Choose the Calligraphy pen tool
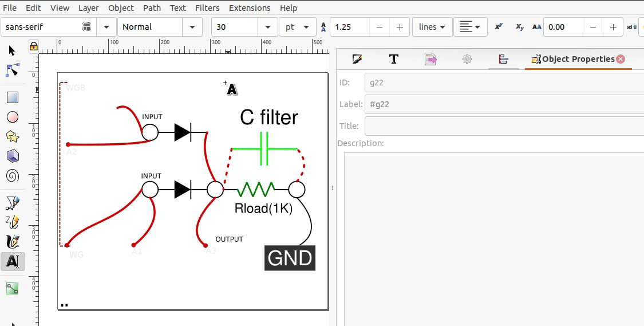Screen dimensions: 644x326 click(12, 242)
